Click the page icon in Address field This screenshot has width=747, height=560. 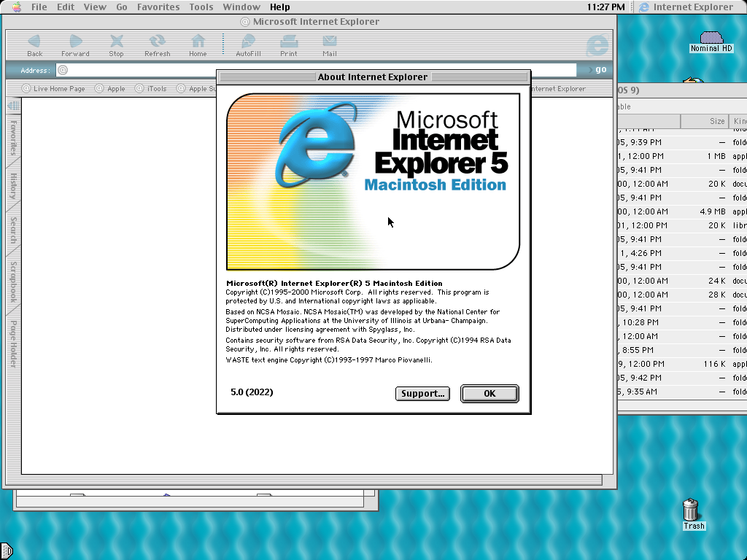coord(63,70)
